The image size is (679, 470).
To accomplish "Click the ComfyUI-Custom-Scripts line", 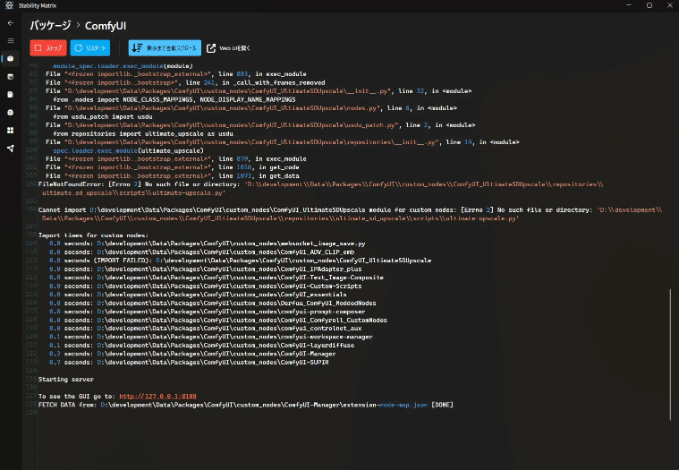I will coord(205,286).
